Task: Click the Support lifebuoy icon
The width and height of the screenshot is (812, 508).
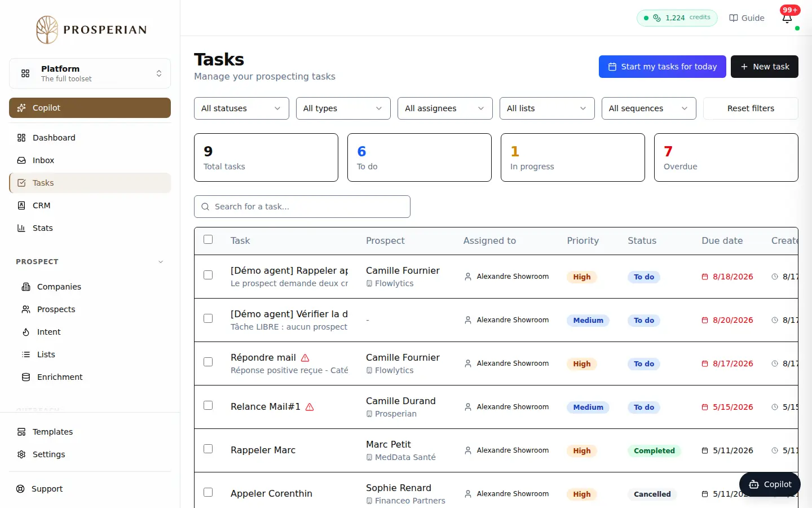Action: [20, 489]
